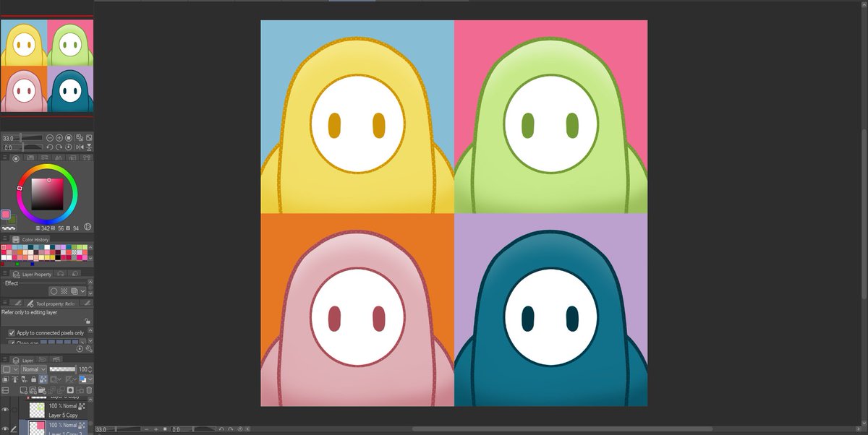
Task: Click the Fit to Screen Navigator icon
Action: 89,137
